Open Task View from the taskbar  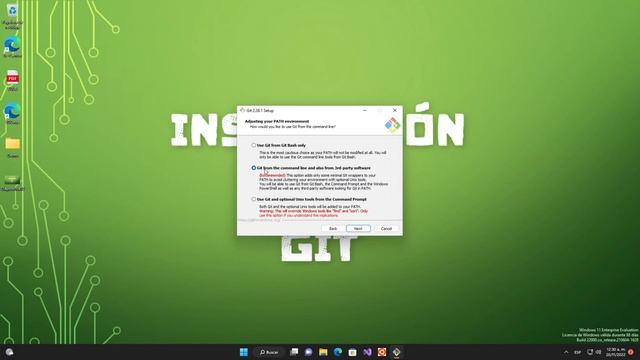[x=294, y=352]
